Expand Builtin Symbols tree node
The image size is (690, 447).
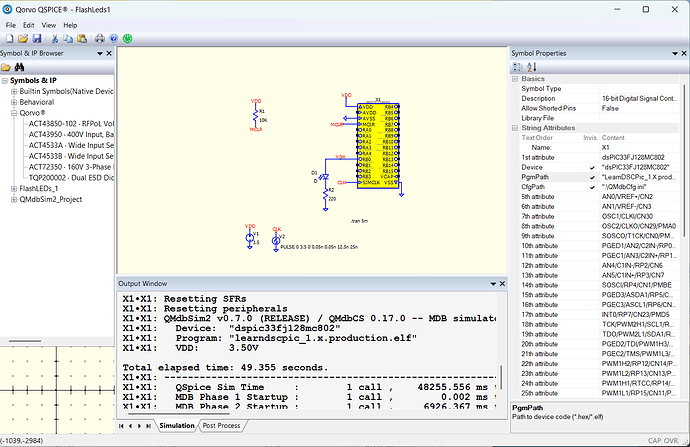tap(14, 92)
